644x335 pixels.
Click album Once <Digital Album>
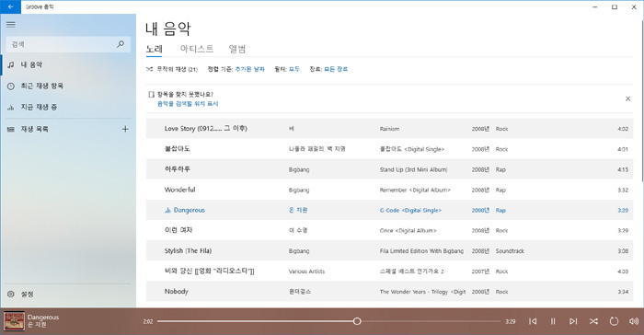click(x=408, y=231)
